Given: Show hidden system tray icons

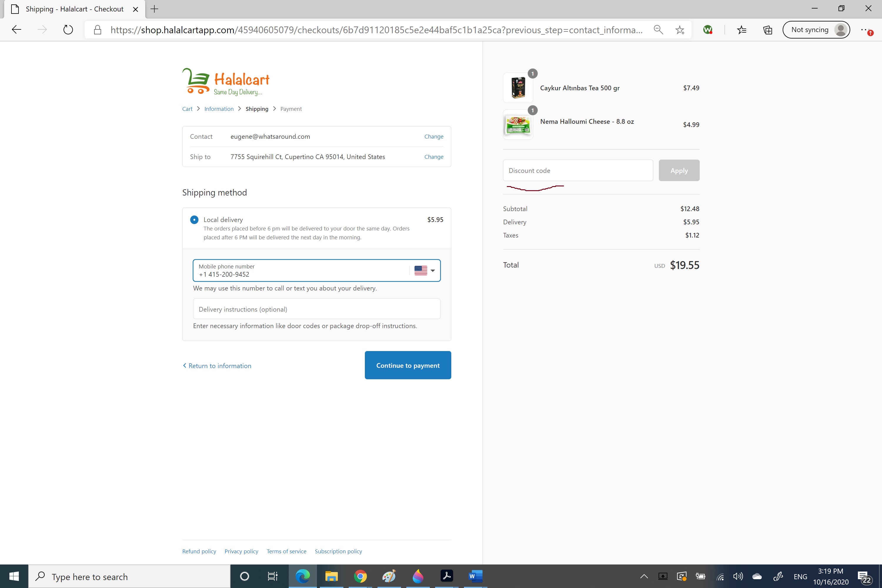Looking at the screenshot, I should tap(644, 576).
